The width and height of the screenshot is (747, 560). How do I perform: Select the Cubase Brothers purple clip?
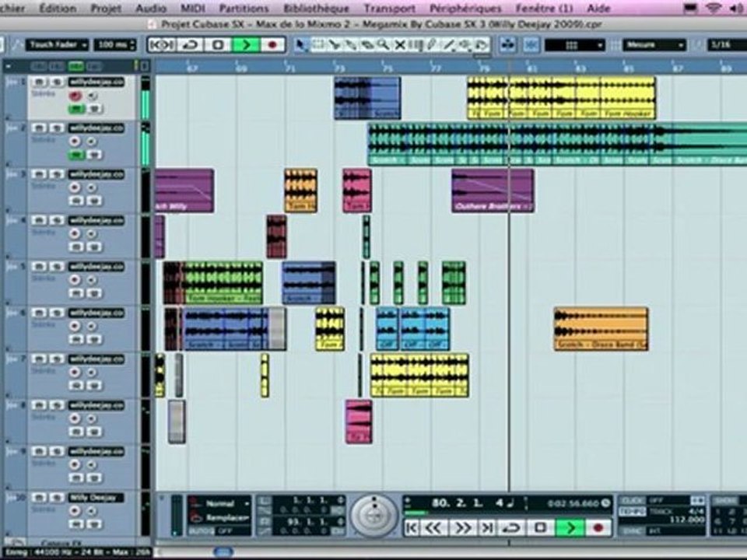[493, 191]
